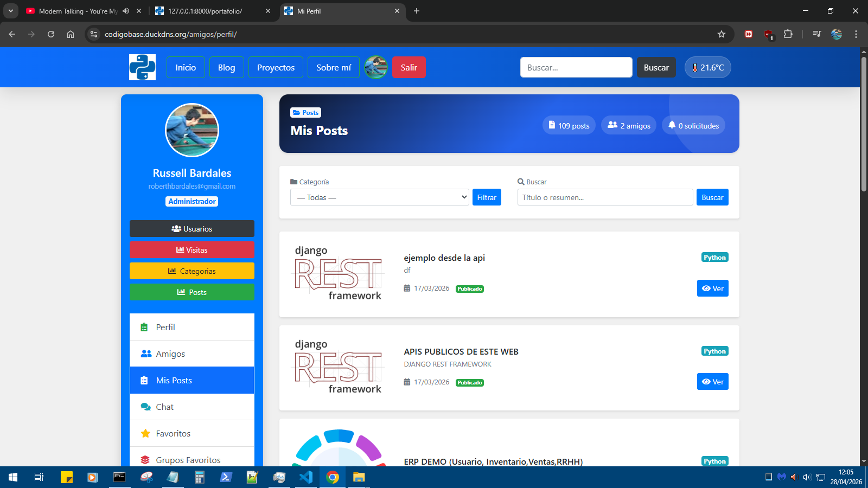This screenshot has height=488, width=868.
Task: Open the system volume icon in tray
Action: click(807, 477)
